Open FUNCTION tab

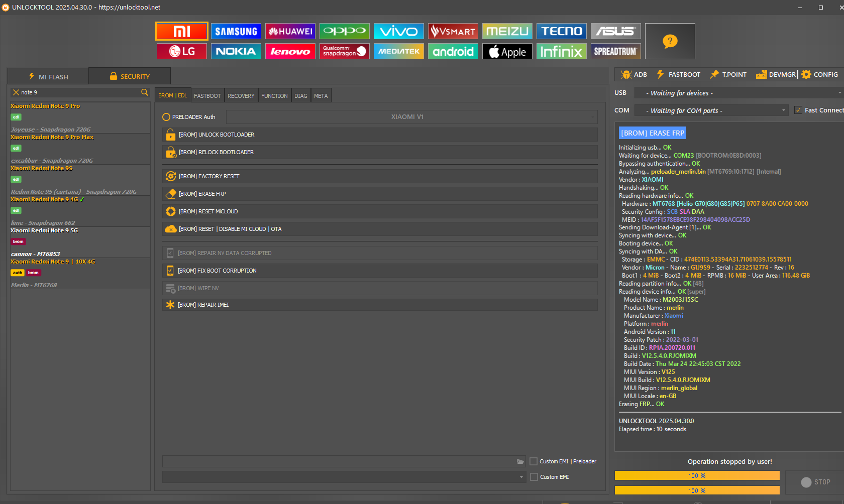(x=274, y=95)
